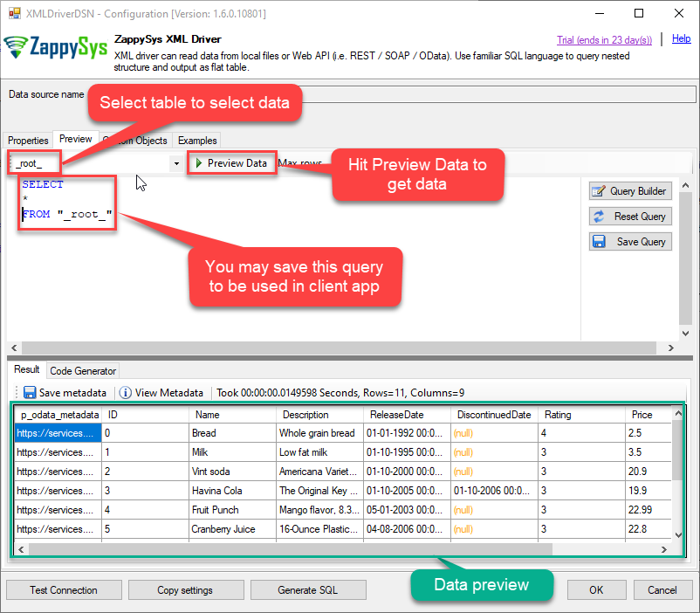
Task: Open the Custom Objects tab
Action: pyautogui.click(x=135, y=141)
